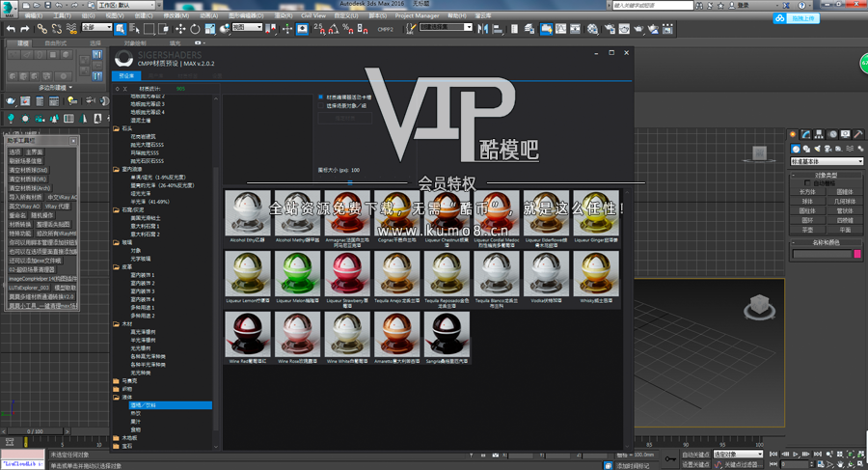Select the Bind to Space Warp tool

click(x=71, y=29)
